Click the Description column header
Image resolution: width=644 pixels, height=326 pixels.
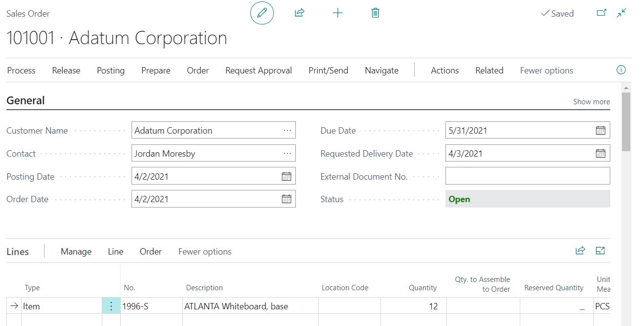pos(204,288)
